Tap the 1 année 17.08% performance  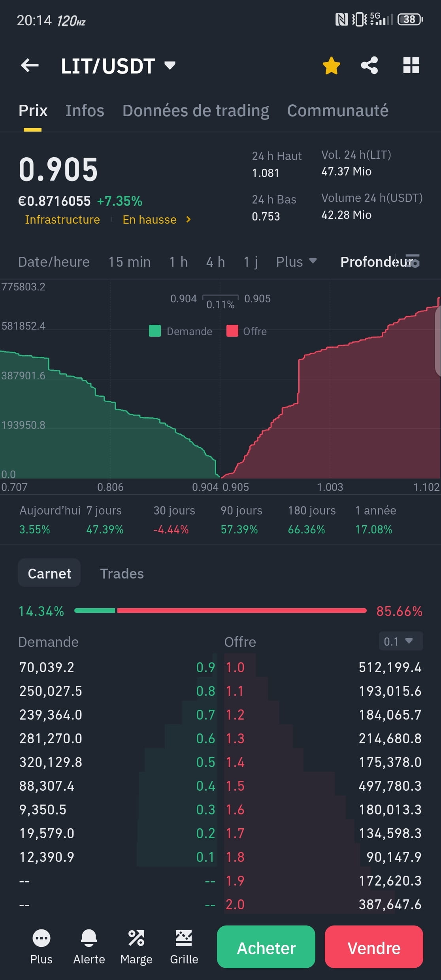click(x=375, y=520)
